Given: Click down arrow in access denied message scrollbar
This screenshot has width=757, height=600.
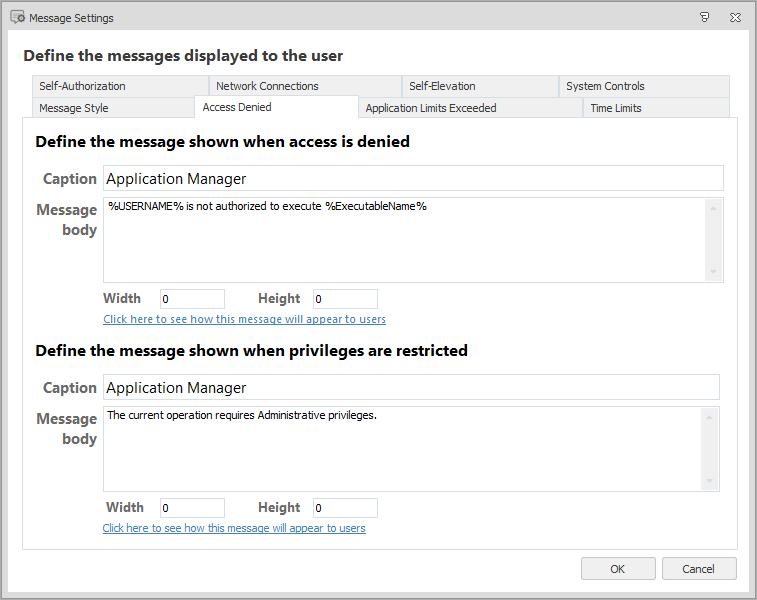Looking at the screenshot, I should click(x=714, y=272).
